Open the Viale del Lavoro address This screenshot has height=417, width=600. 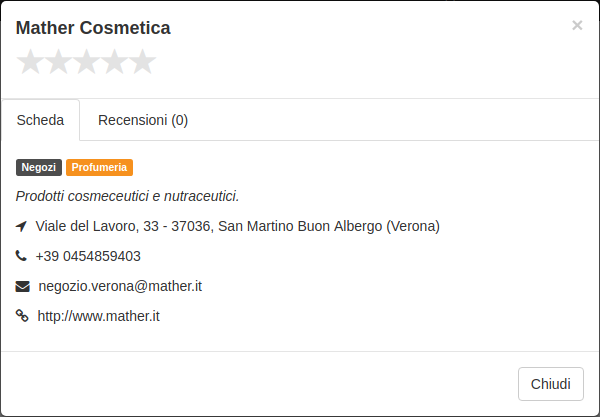[238, 226]
